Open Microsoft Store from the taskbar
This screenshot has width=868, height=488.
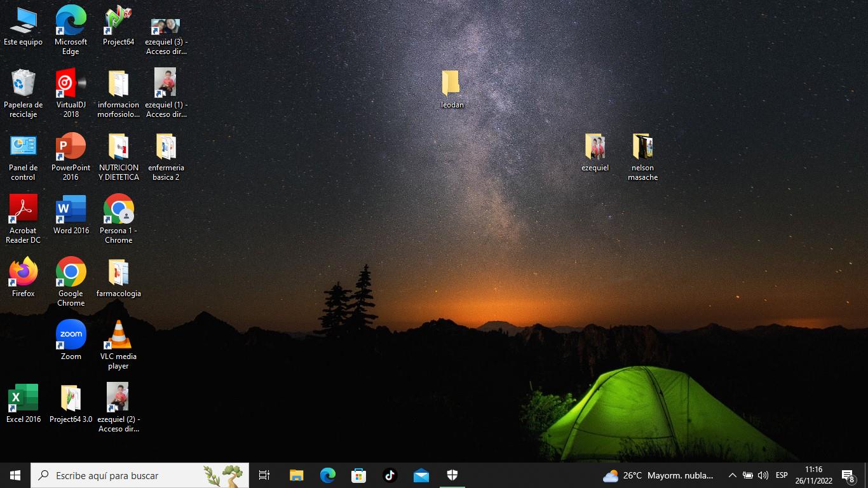[x=359, y=475]
